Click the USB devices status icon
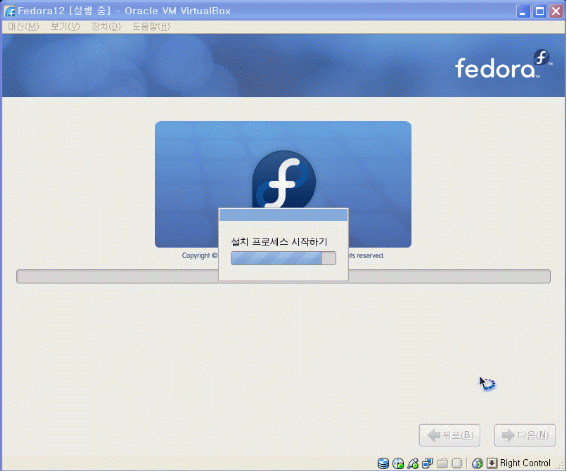The width and height of the screenshot is (567, 472). pos(413,463)
